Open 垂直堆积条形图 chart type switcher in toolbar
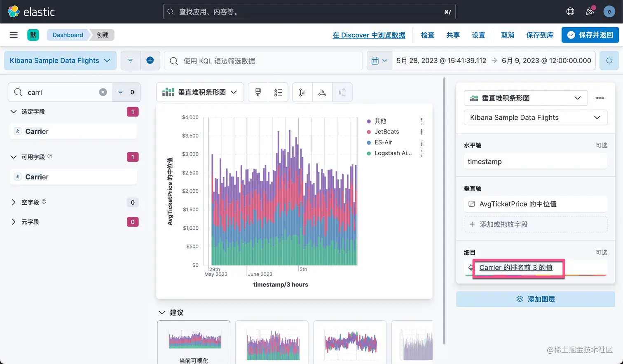 (x=200, y=92)
